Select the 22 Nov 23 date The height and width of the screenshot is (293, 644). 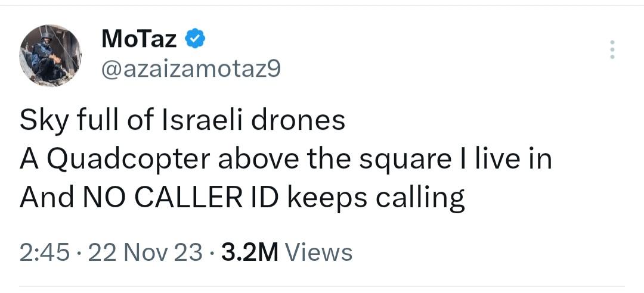pyautogui.click(x=144, y=253)
